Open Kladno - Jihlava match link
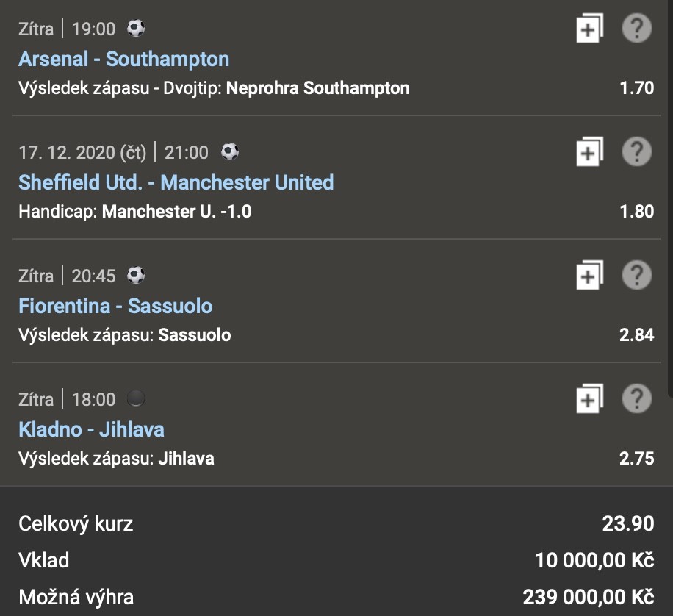 (91, 429)
